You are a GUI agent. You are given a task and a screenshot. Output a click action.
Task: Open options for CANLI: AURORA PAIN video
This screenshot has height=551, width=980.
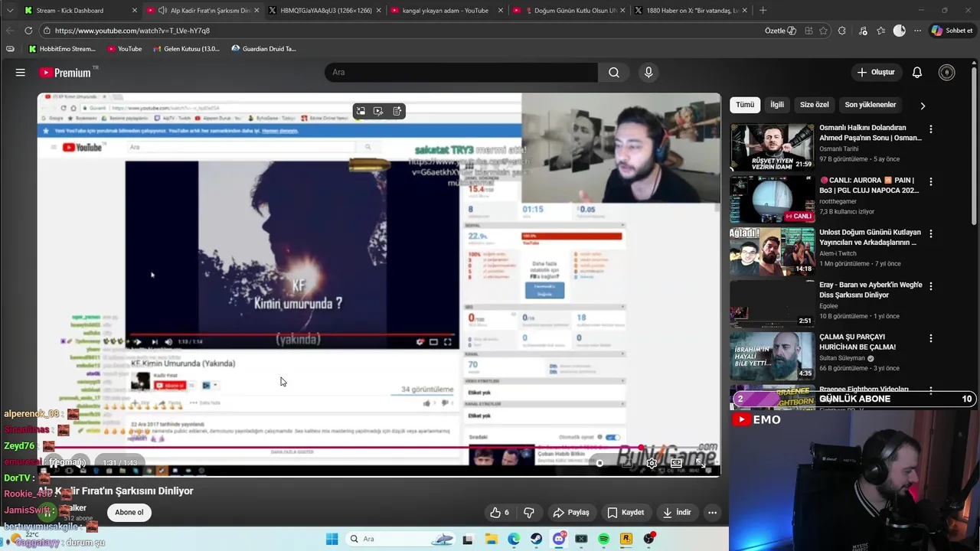click(x=931, y=181)
